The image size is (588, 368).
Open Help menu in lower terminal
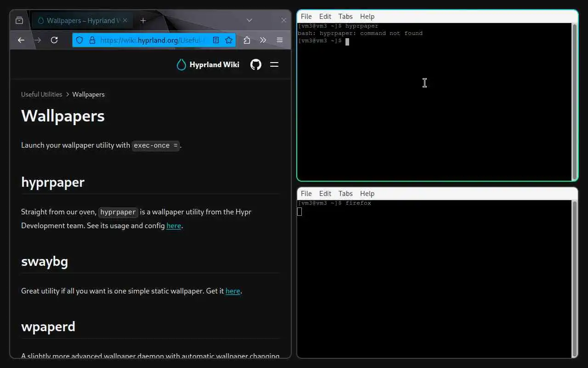(367, 194)
